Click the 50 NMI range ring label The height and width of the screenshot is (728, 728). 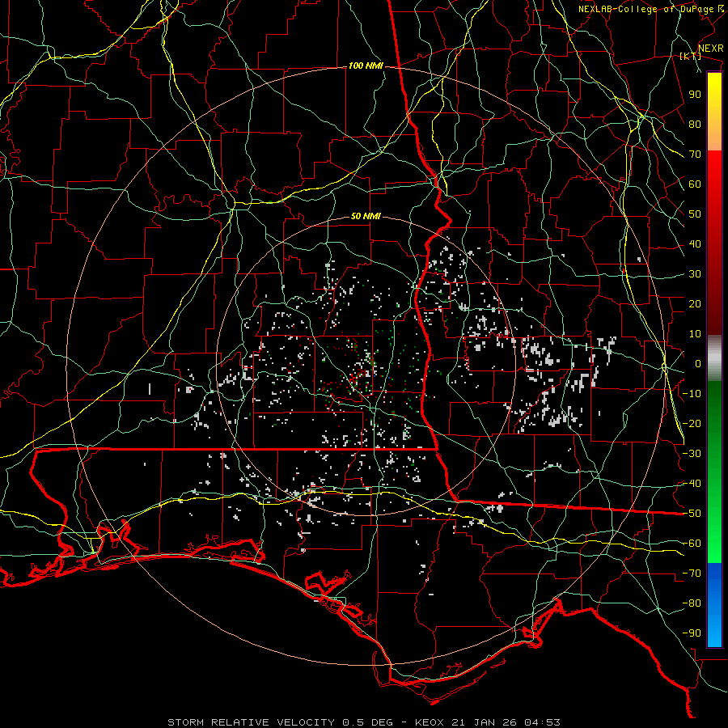(x=366, y=216)
